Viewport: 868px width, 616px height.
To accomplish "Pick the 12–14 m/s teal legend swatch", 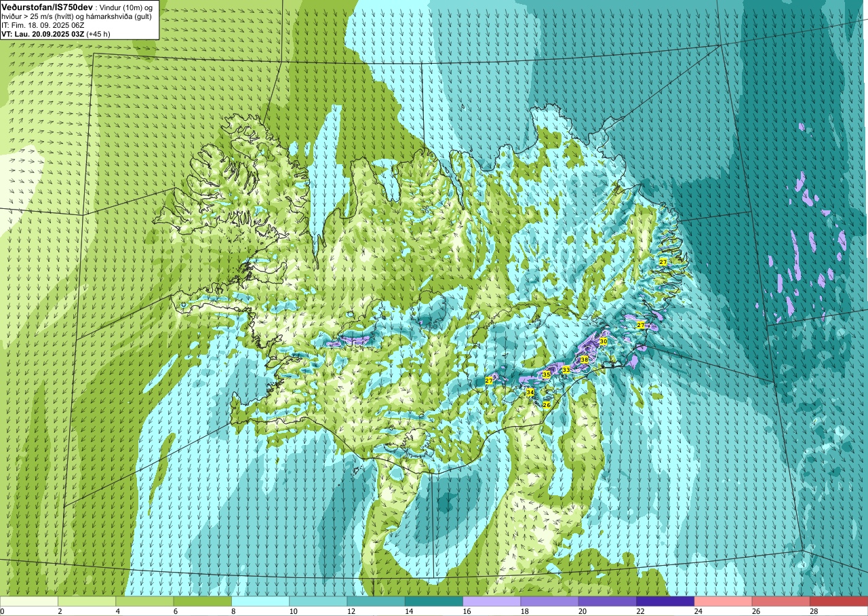I will pos(376,601).
